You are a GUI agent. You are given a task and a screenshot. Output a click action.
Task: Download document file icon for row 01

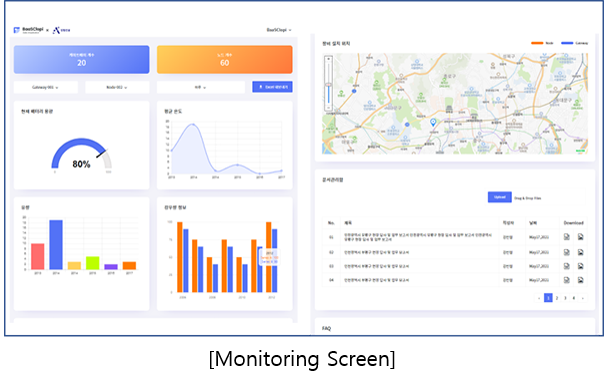(x=567, y=237)
